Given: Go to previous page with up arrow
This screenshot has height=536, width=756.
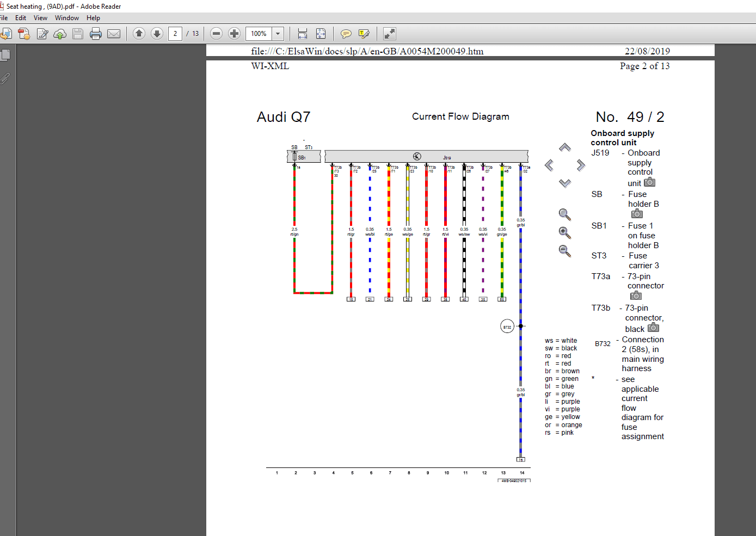Looking at the screenshot, I should pos(139,34).
